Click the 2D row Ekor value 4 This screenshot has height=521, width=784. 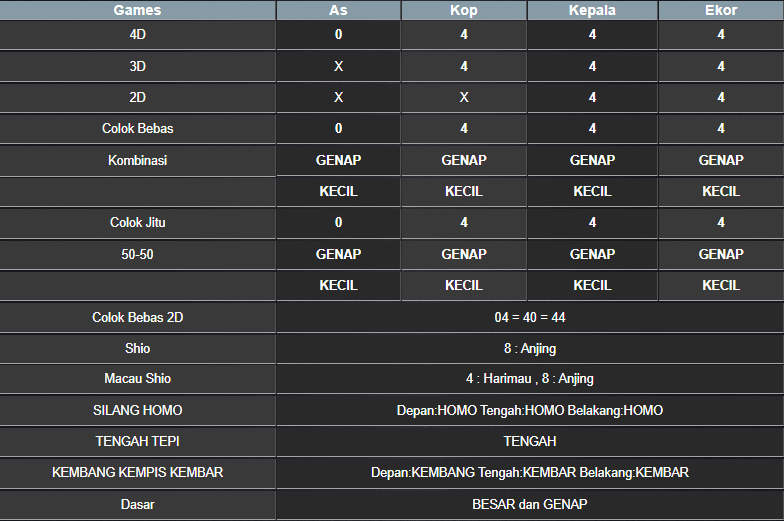coord(721,97)
